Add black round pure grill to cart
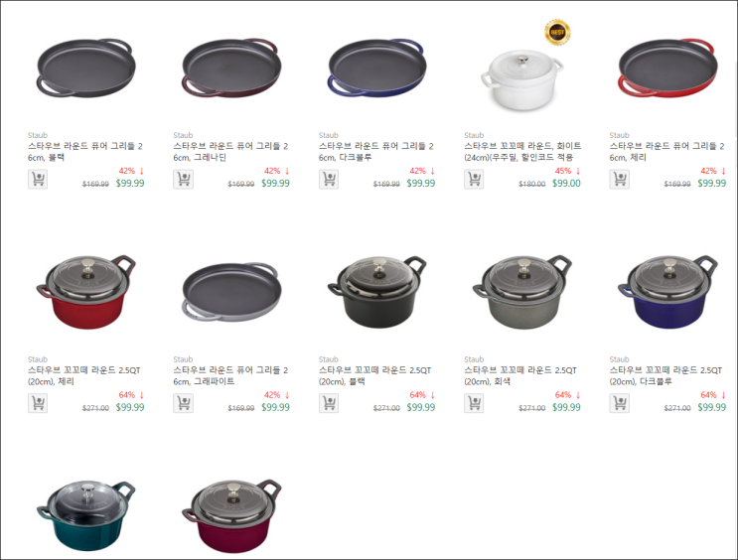Screen dimensions: 738x560 38,180
